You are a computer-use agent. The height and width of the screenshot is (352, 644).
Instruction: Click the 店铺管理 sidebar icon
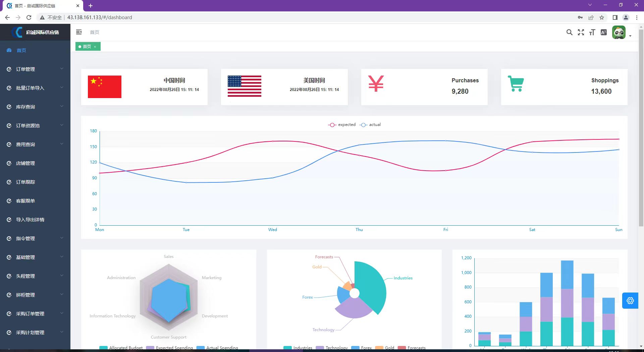[x=9, y=163]
